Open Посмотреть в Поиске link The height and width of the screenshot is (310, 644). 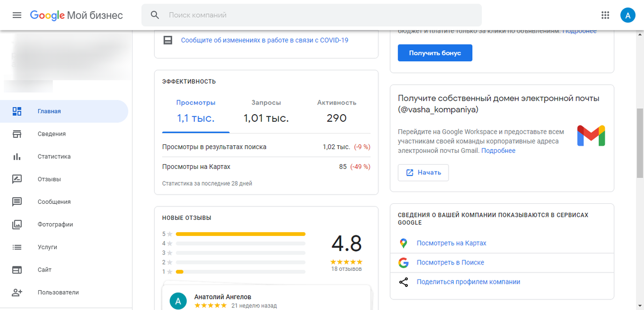pyautogui.click(x=450, y=262)
